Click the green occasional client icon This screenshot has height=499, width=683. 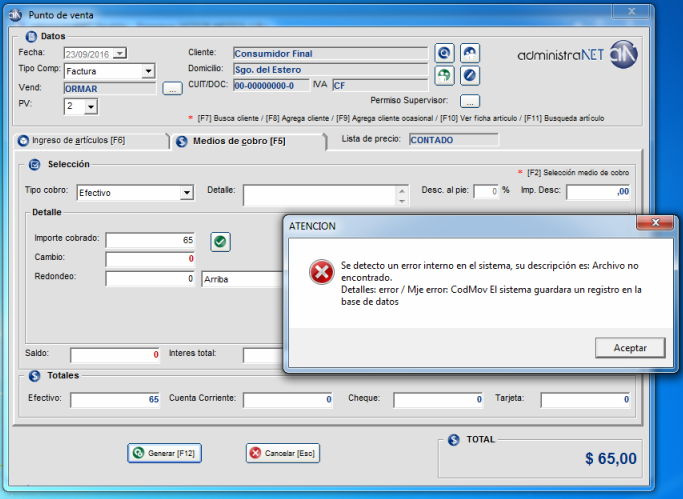coord(445,75)
